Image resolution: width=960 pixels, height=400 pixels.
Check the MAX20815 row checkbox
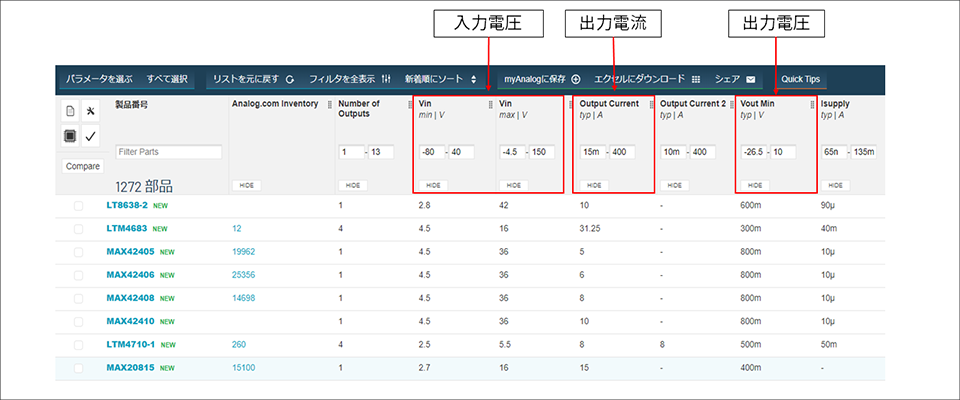(78, 368)
